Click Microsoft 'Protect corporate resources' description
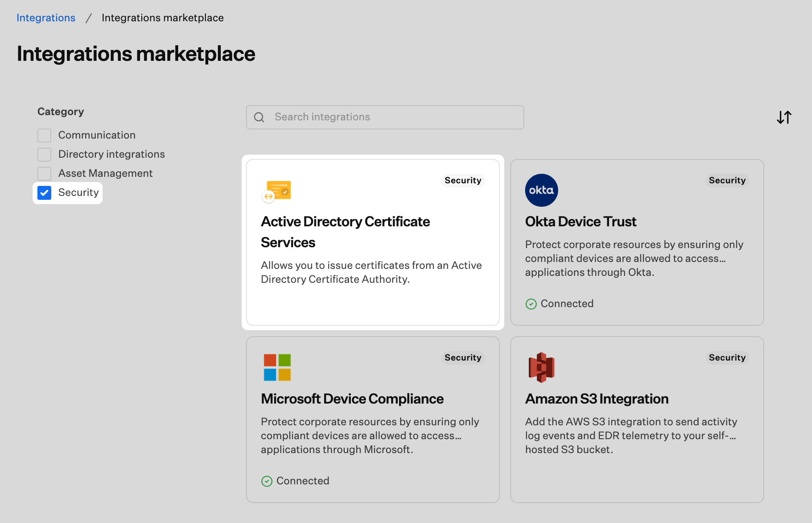 point(370,436)
